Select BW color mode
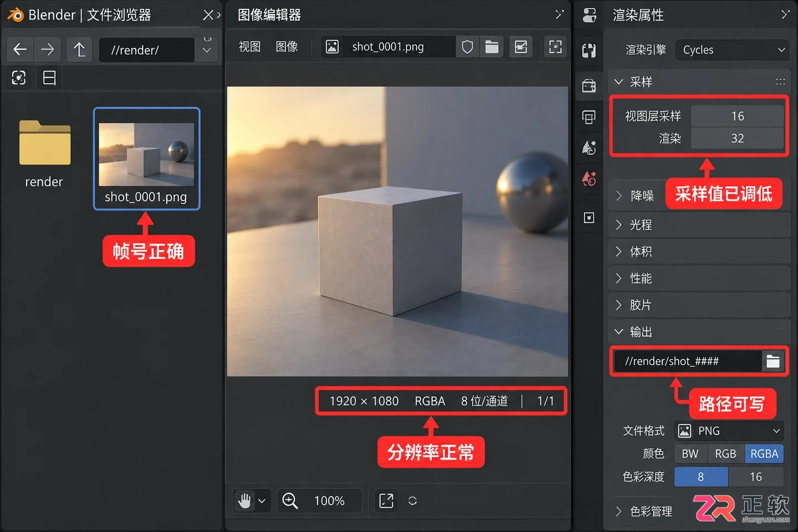The width and height of the screenshot is (798, 532). (690, 454)
